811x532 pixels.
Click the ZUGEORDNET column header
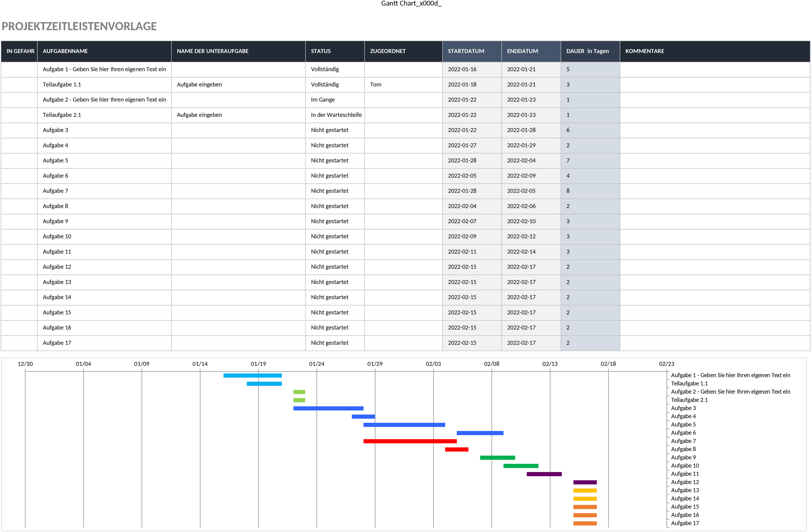[x=403, y=51]
